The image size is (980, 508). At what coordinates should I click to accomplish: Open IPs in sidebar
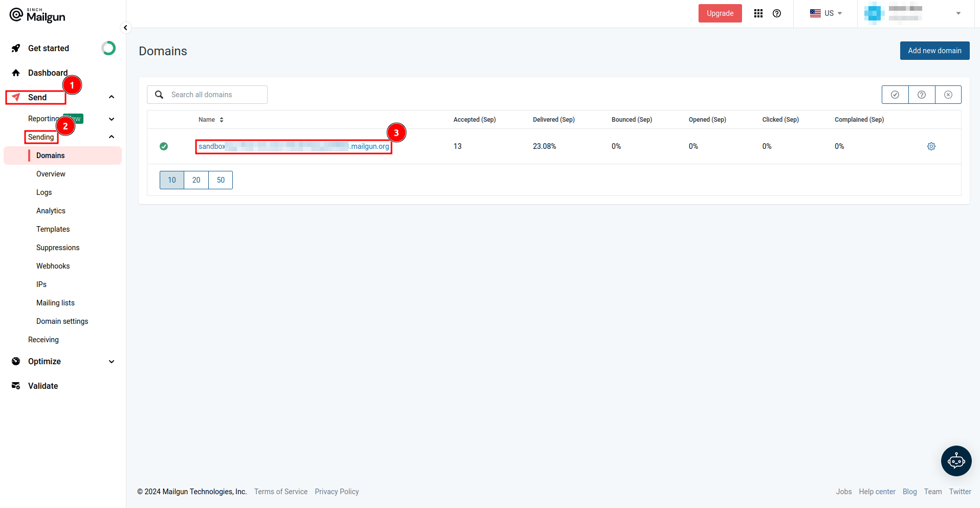coord(41,284)
